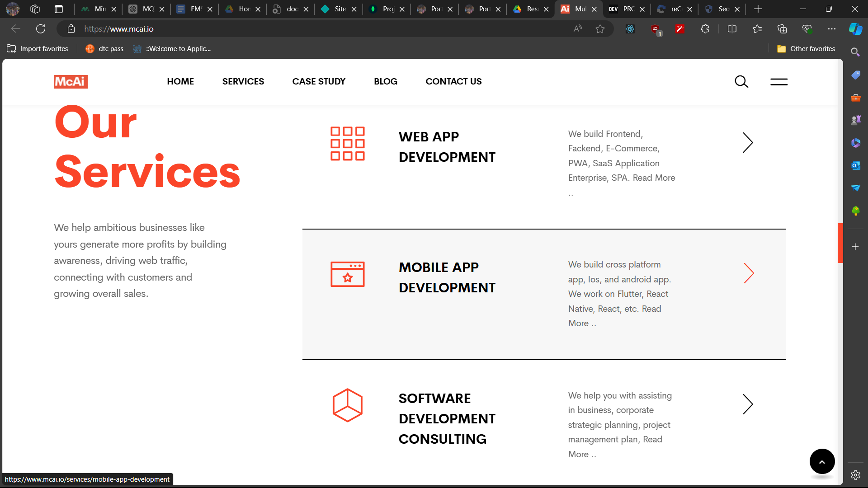Viewport: 868px width, 488px height.
Task: Click the Mobile App Development window-star icon
Action: 347,274
